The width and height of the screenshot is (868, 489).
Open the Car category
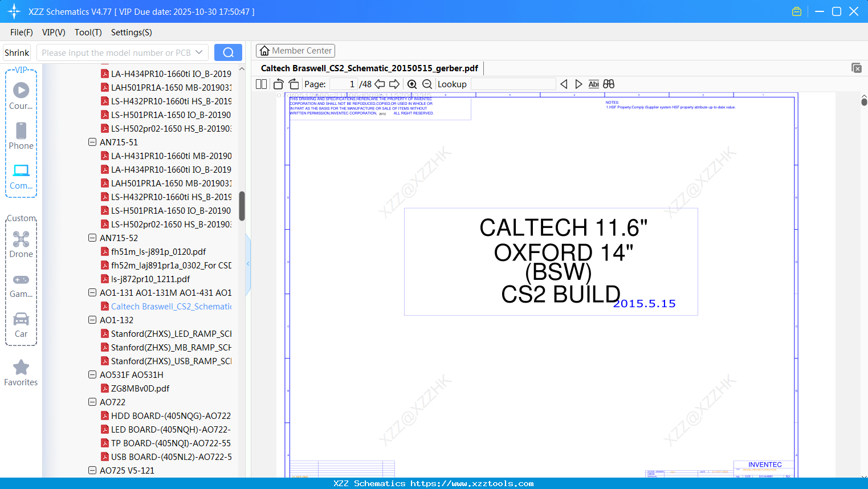pos(21,319)
